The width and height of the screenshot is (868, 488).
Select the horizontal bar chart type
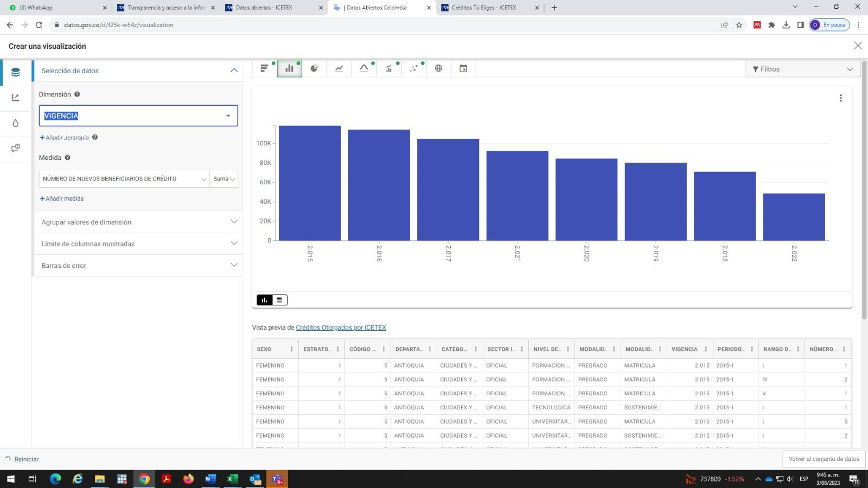(x=264, y=68)
